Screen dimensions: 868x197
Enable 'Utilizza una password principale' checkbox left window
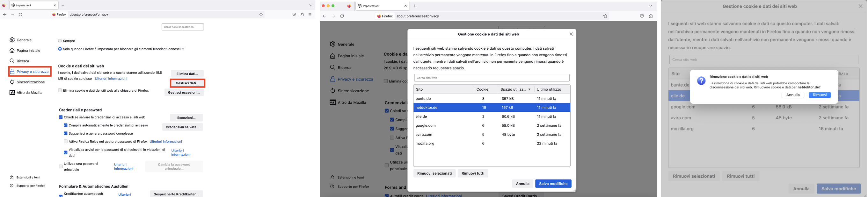click(61, 166)
